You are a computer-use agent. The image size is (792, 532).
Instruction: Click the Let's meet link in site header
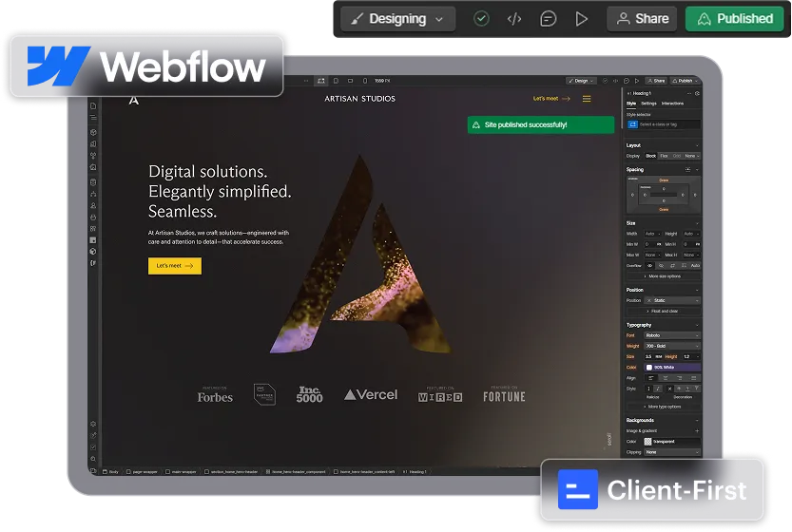551,99
